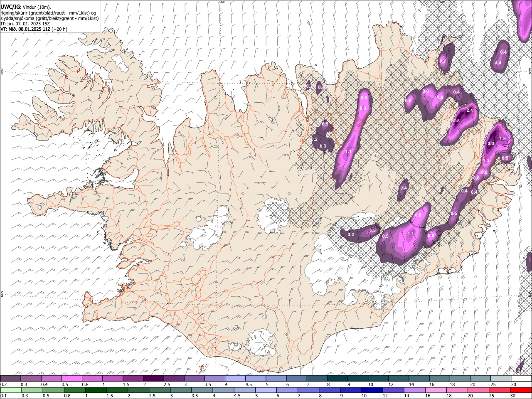
Task: Pick the 18 swatch in upper legend row
Action: point(459,379)
